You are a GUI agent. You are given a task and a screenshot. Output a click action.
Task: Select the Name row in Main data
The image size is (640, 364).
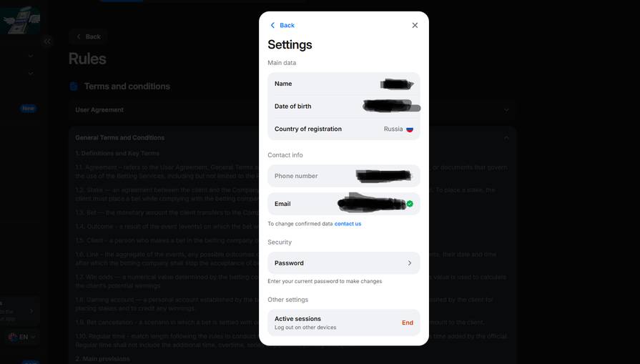344,84
